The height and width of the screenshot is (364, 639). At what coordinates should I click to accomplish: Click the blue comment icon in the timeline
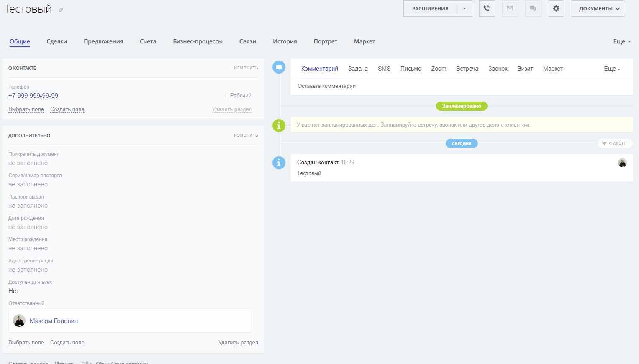click(279, 67)
